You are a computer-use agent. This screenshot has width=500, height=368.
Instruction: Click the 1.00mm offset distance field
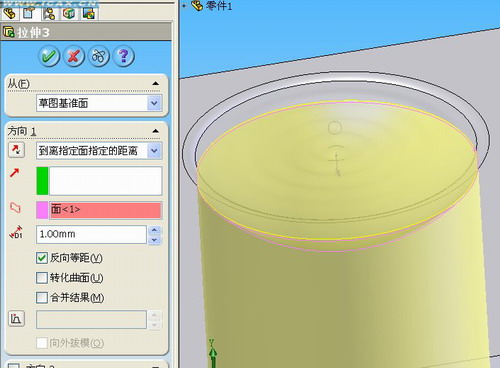click(91, 234)
